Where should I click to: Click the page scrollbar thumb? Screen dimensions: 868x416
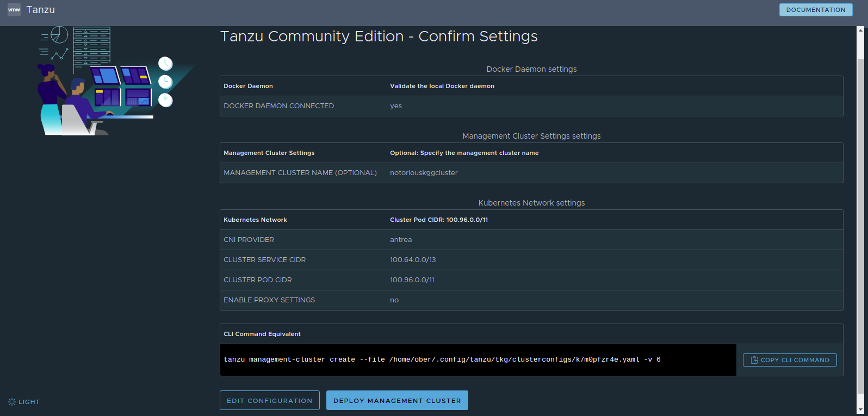pos(860,226)
